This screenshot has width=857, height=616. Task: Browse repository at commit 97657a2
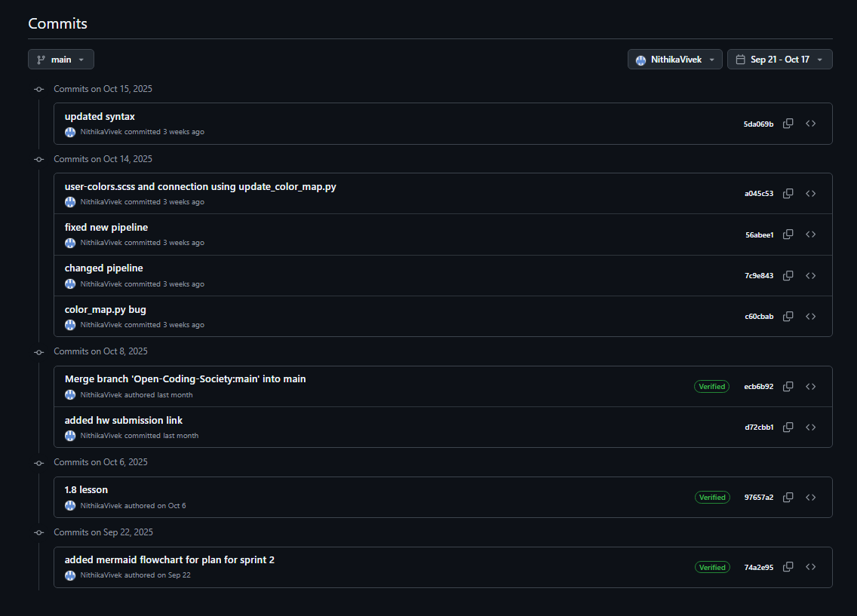click(810, 497)
